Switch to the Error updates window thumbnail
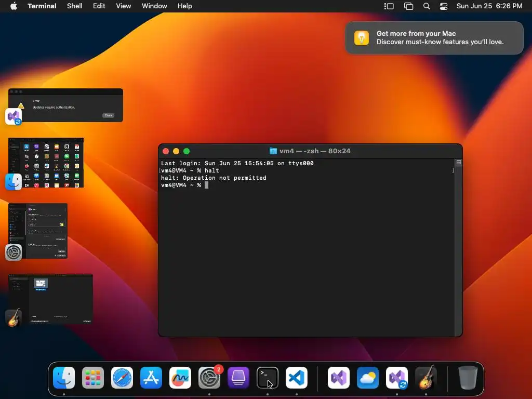 66,105
